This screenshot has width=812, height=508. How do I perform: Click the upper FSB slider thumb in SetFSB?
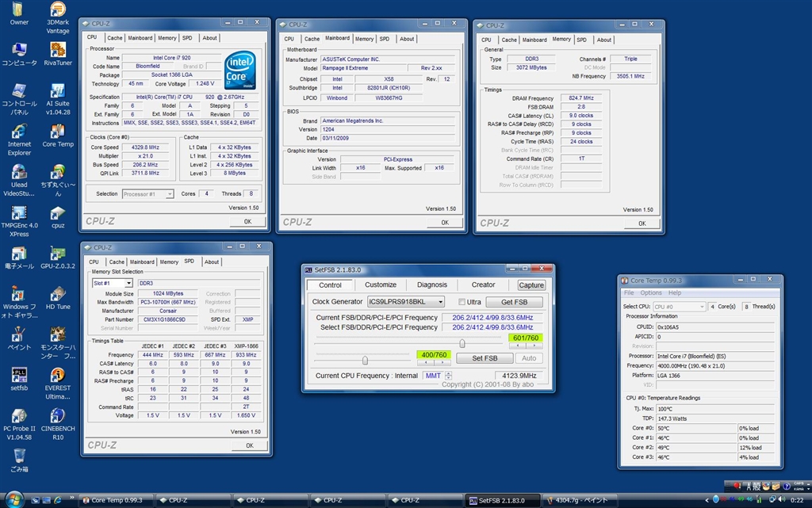[462, 343]
